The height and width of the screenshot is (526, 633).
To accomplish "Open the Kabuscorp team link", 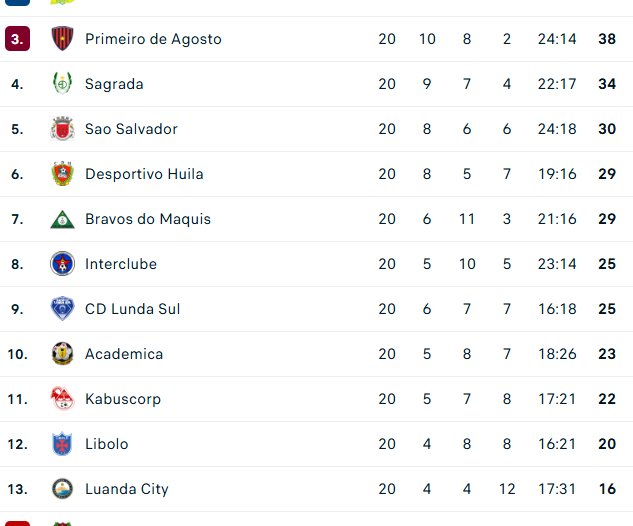I will 123,399.
